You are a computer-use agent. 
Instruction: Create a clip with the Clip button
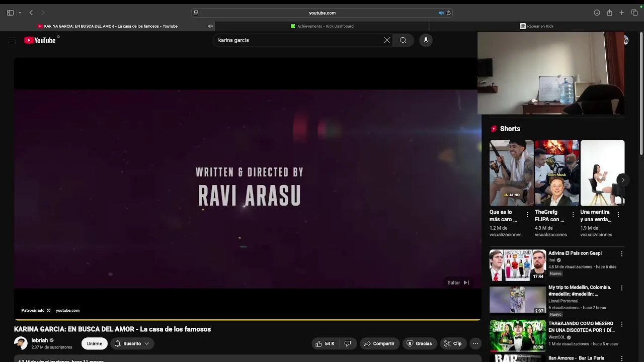453,344
